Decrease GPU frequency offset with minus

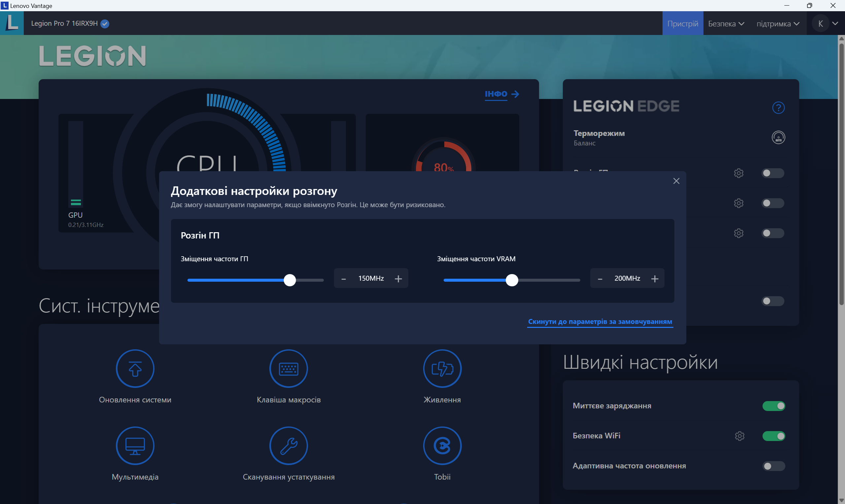click(x=344, y=279)
